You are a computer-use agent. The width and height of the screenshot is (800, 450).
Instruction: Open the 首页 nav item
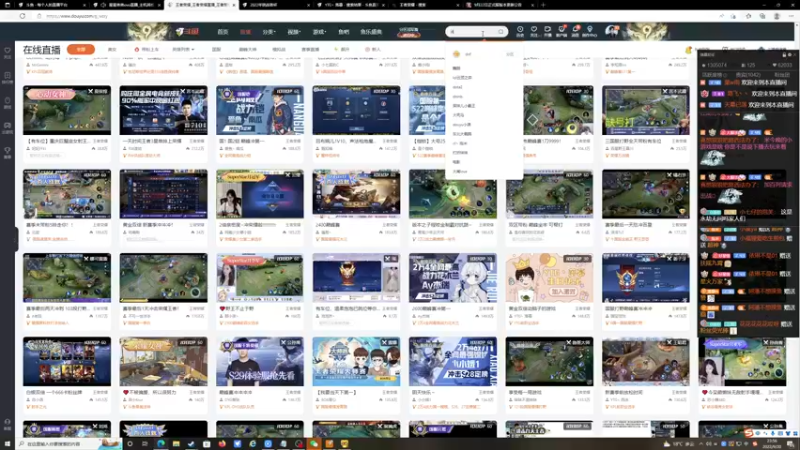tap(222, 32)
